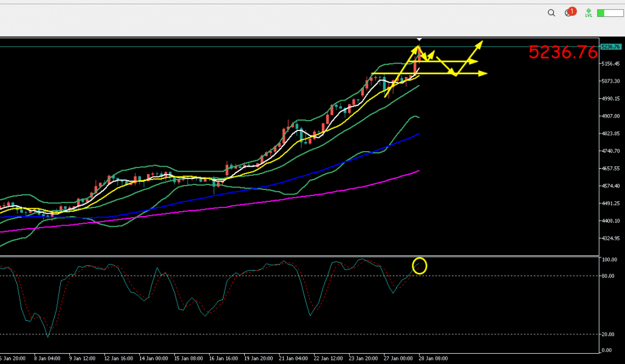Click the 4657.55 price axis label
This screenshot has width=625, height=364.
[609, 169]
